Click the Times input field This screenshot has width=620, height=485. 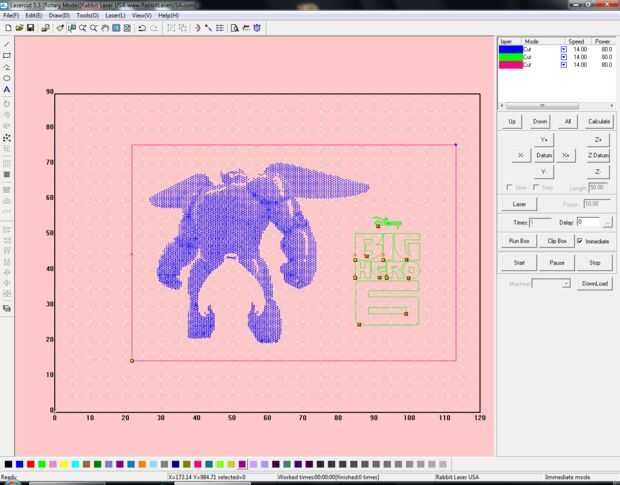click(540, 223)
